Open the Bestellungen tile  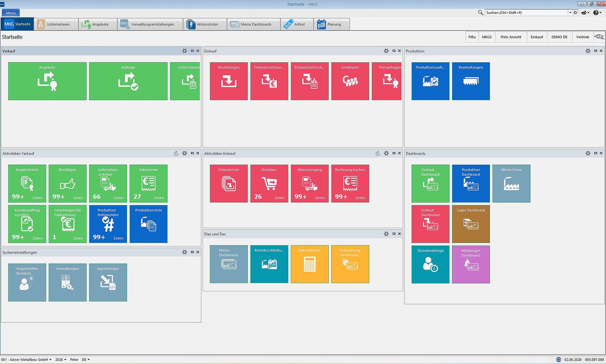(229, 81)
